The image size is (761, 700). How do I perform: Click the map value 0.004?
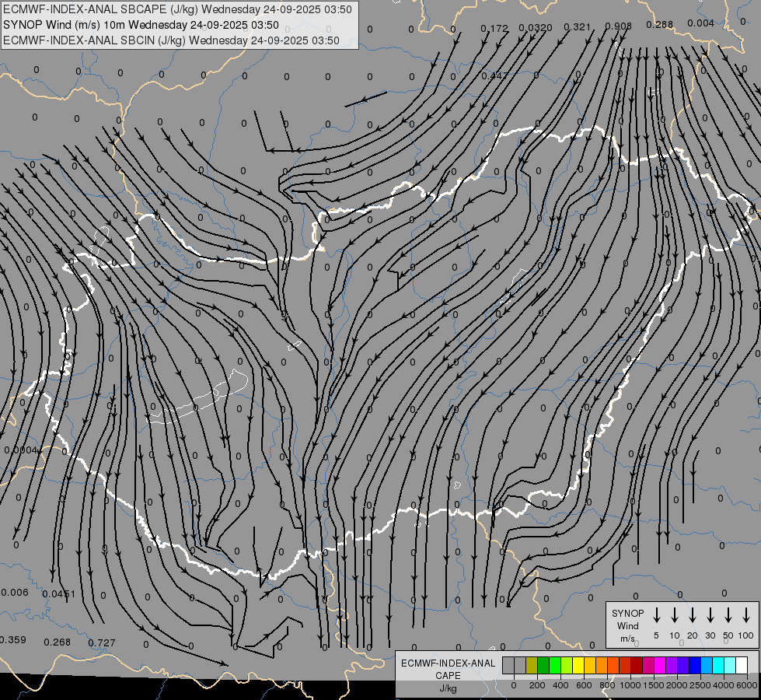click(701, 23)
